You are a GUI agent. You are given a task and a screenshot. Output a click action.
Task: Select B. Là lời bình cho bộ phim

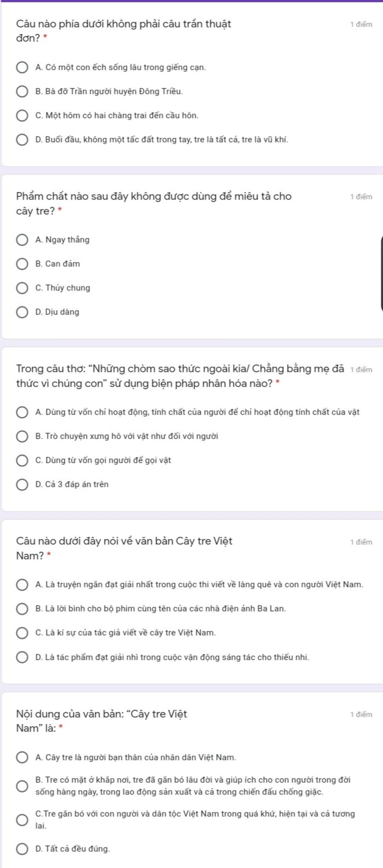pos(22,609)
